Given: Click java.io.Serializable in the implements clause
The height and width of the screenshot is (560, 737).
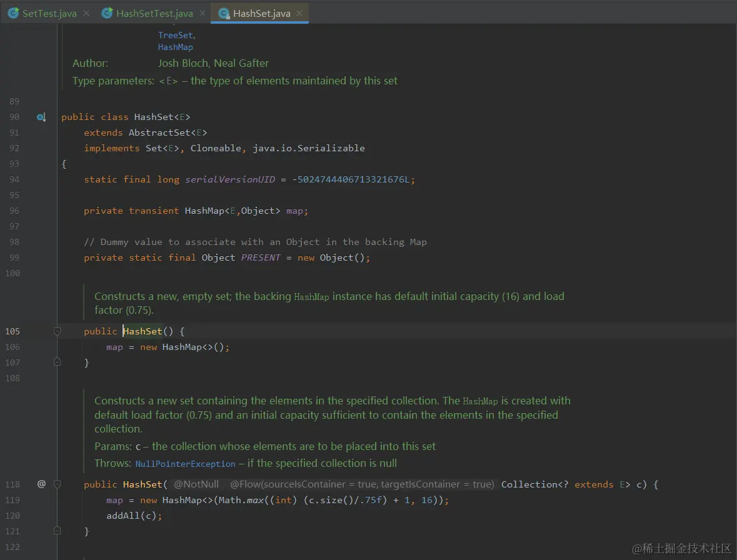Looking at the screenshot, I should click(x=308, y=148).
